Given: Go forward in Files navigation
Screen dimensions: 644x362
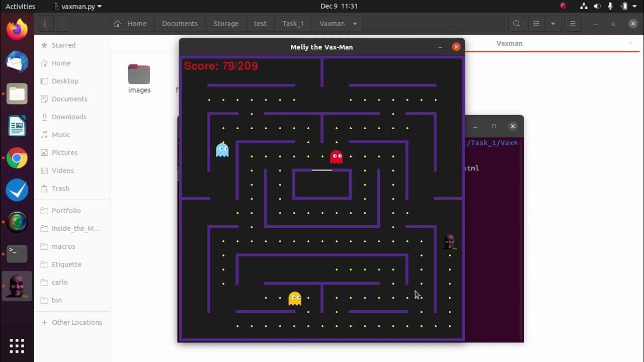Looking at the screenshot, I should point(62,24).
